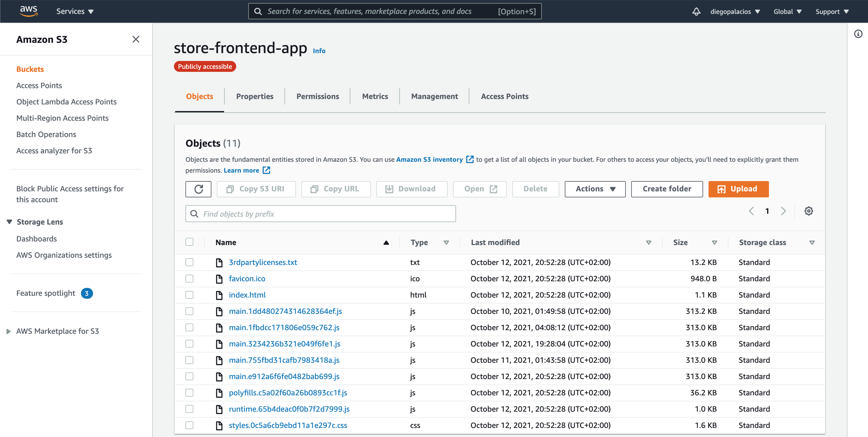This screenshot has height=437, width=868.
Task: Click the orange Upload button
Action: pyautogui.click(x=738, y=189)
